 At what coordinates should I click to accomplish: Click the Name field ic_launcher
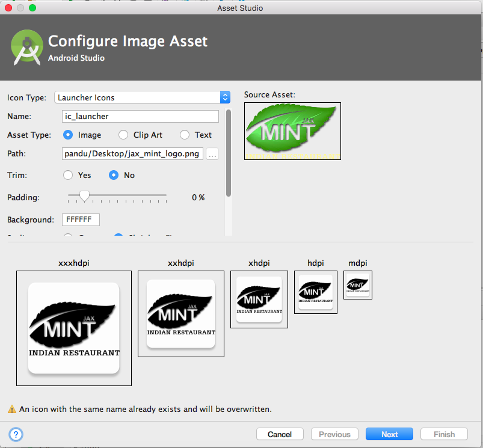[140, 117]
